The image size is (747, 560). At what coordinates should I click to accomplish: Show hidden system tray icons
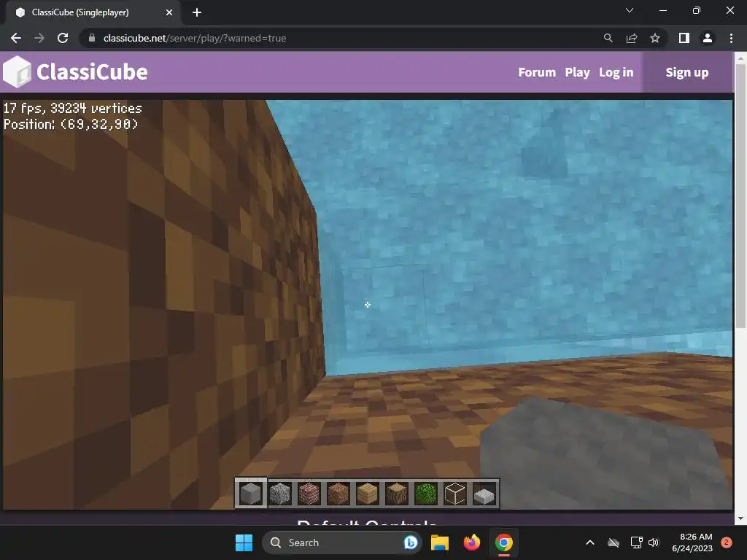[x=589, y=542]
